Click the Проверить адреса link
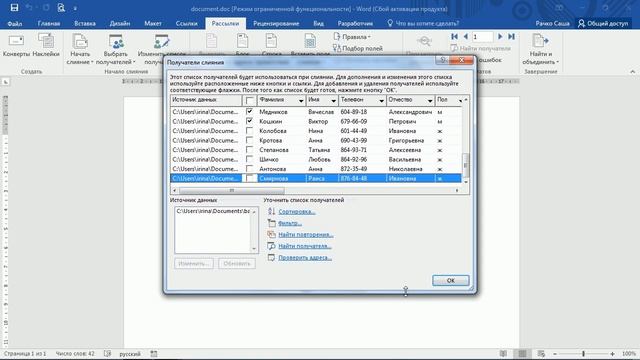640x360 pixels. [304, 258]
